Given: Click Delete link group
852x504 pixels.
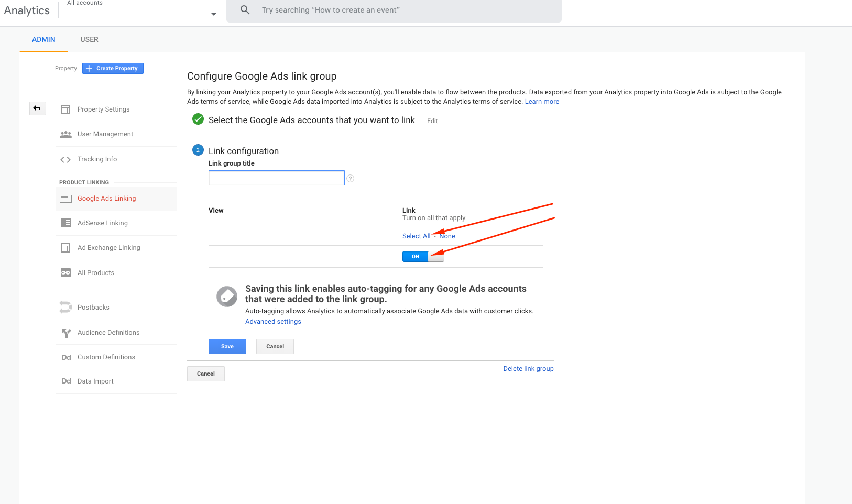Looking at the screenshot, I should pyautogui.click(x=528, y=368).
